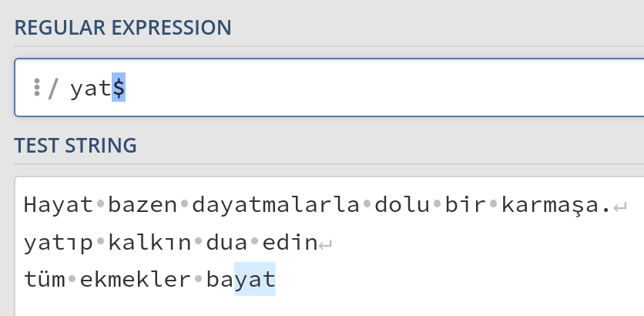Click the word 'dolu' in first line

pyautogui.click(x=401, y=206)
